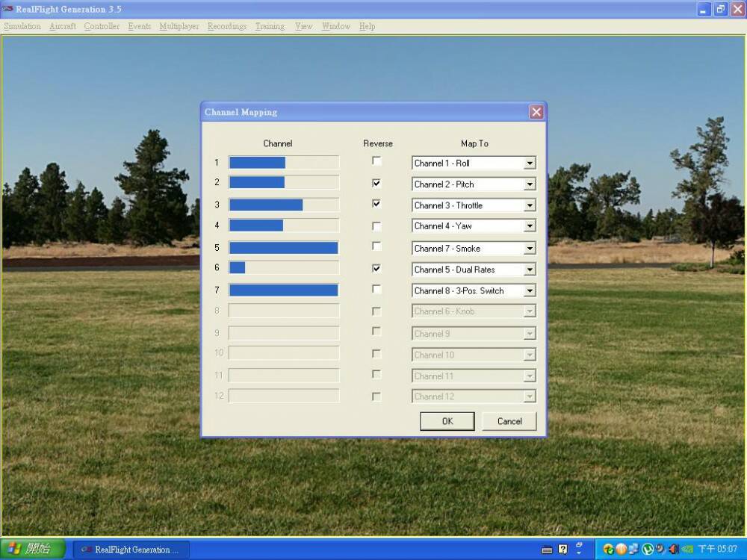Image resolution: width=747 pixels, height=560 pixels.
Task: Uncheck Reverse for channel 3
Action: pos(376,203)
